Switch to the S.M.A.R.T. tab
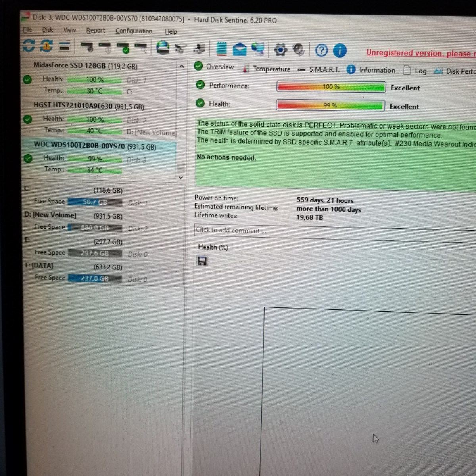The image size is (476, 476). (x=319, y=69)
